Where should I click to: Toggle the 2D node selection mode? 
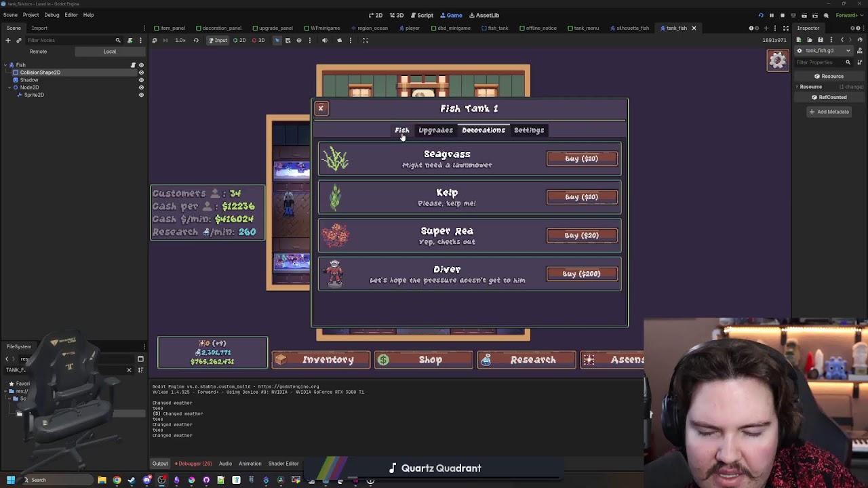[x=239, y=40]
